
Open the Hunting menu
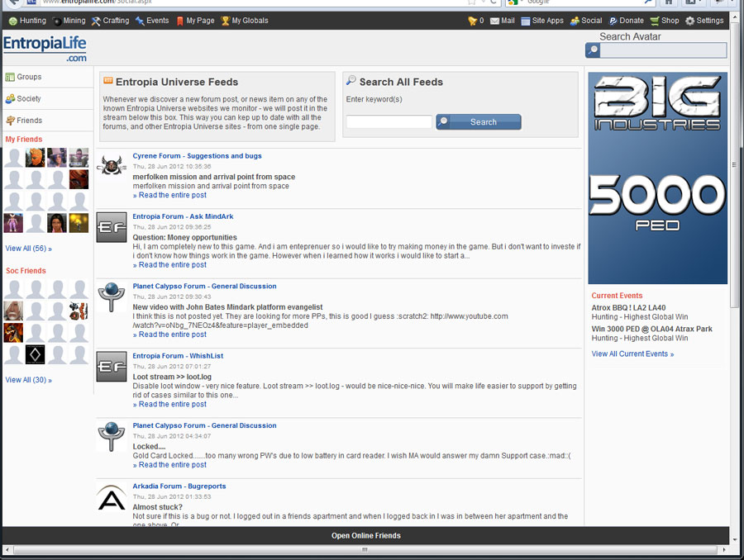(27, 21)
